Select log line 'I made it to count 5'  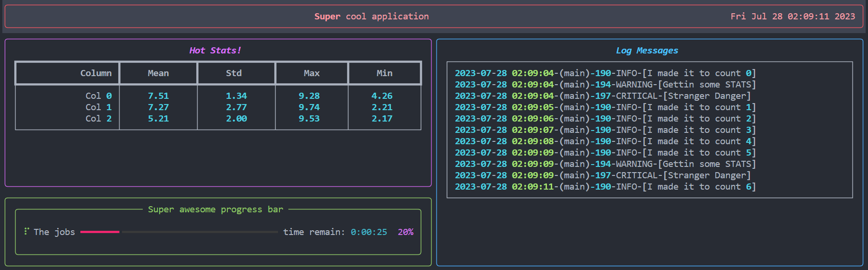(x=606, y=153)
